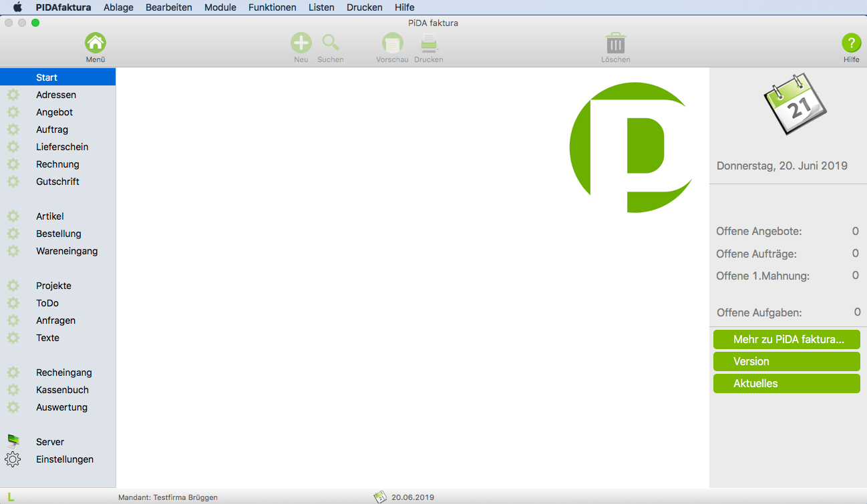867x504 pixels.
Task: Open the Apple menu
Action: 18,7
